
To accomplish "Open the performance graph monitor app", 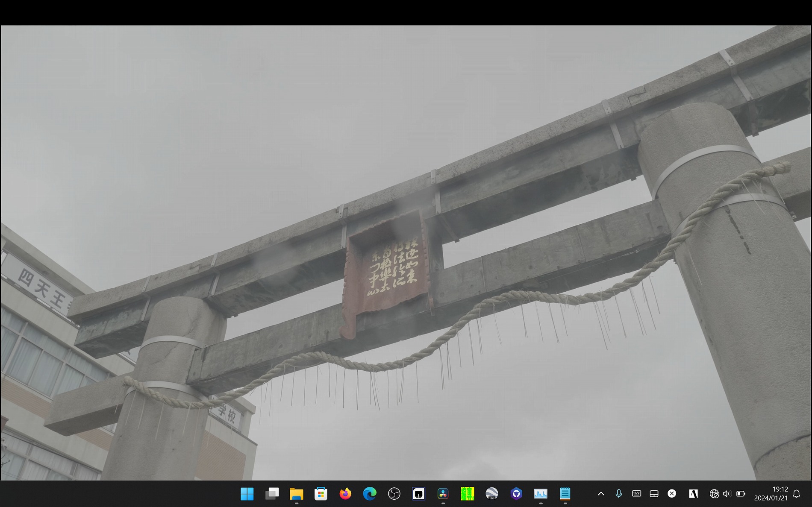I will pyautogui.click(x=541, y=494).
